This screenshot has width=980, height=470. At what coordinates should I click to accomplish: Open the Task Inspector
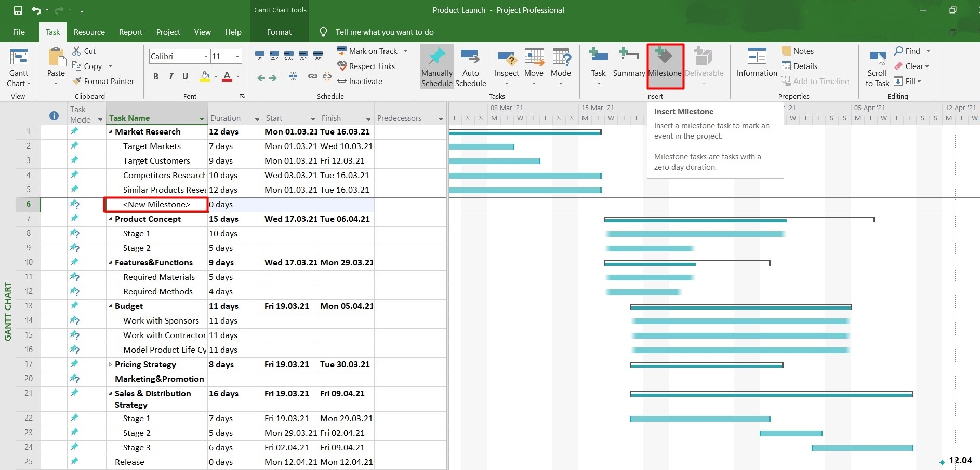point(507,62)
